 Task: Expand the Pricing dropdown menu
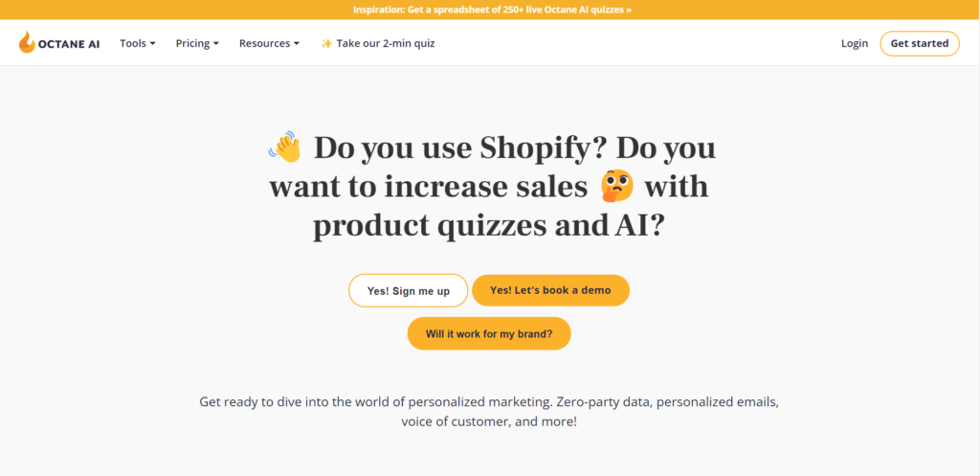[197, 43]
